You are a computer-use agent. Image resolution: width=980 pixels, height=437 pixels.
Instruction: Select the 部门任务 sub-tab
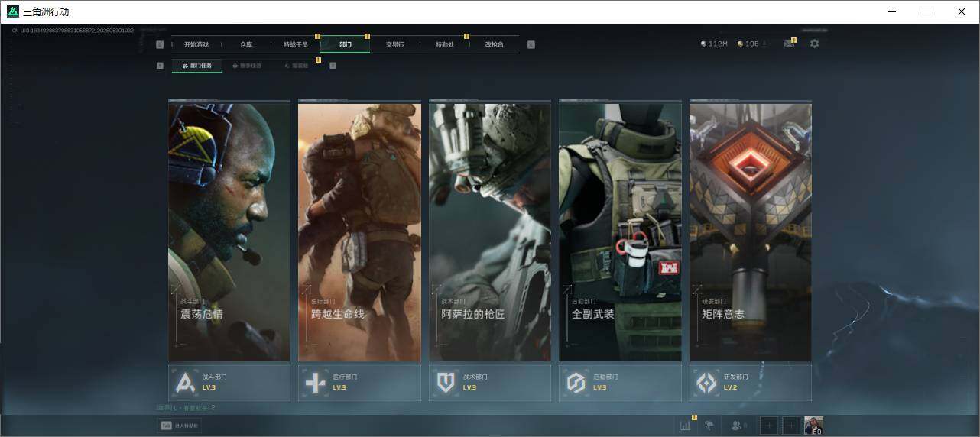[x=197, y=66]
